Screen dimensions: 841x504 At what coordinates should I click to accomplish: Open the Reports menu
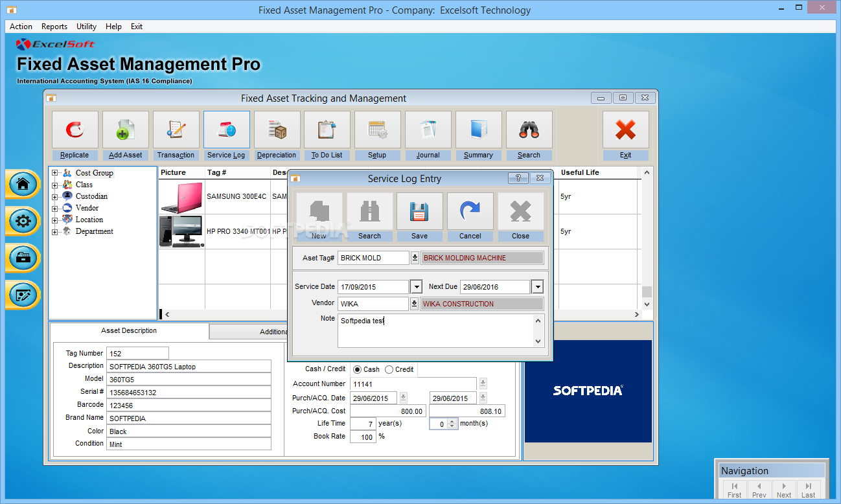(x=54, y=27)
